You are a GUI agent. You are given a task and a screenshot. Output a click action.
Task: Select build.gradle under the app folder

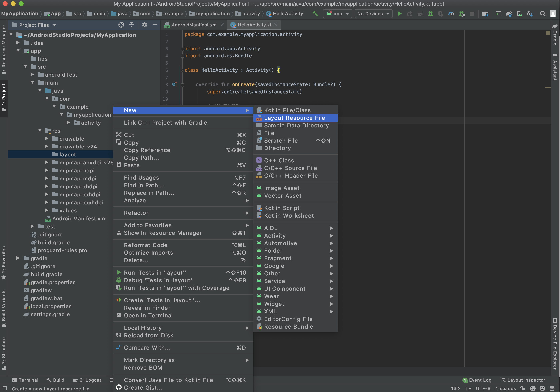pyautogui.click(x=54, y=243)
